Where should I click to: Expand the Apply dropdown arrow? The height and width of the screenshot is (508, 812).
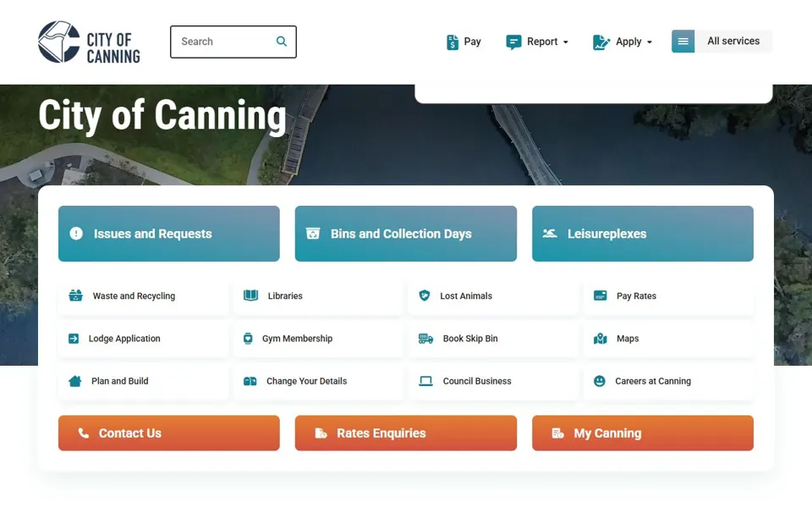click(x=650, y=42)
